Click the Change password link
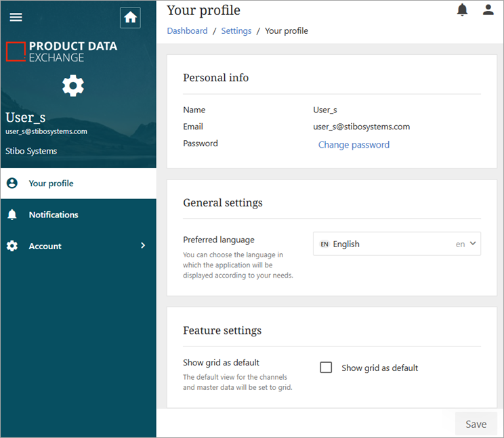The height and width of the screenshot is (438, 504). pyautogui.click(x=354, y=145)
